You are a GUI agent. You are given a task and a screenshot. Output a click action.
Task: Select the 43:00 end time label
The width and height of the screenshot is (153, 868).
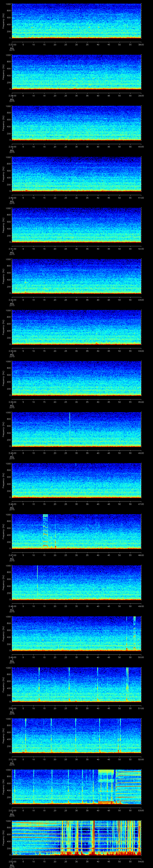tap(141, 300)
